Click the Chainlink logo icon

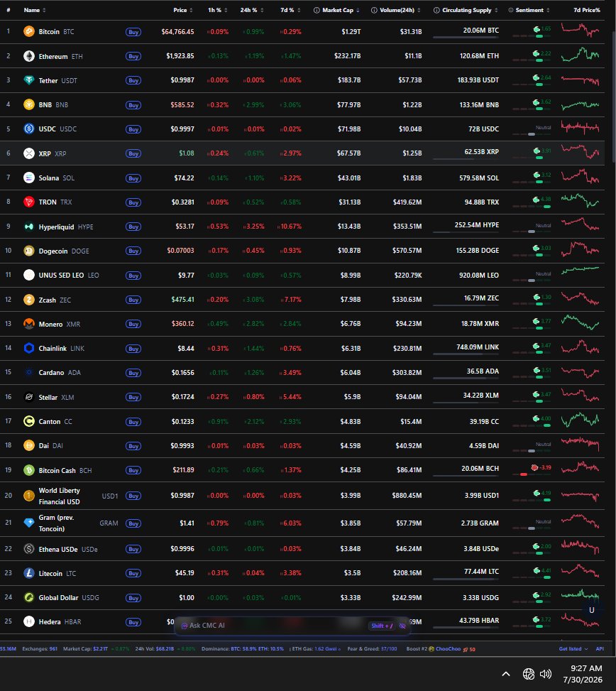(29, 348)
